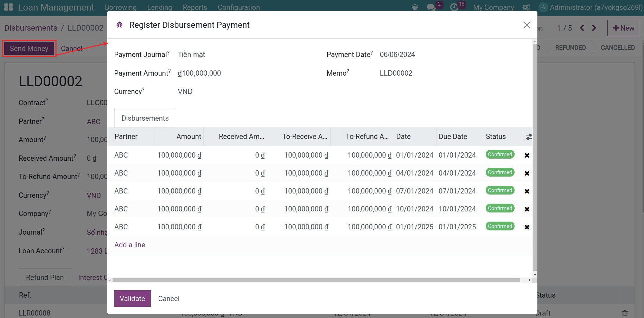This screenshot has height=318, width=644.
Task: Open the Administrator user menu
Action: point(591,7)
